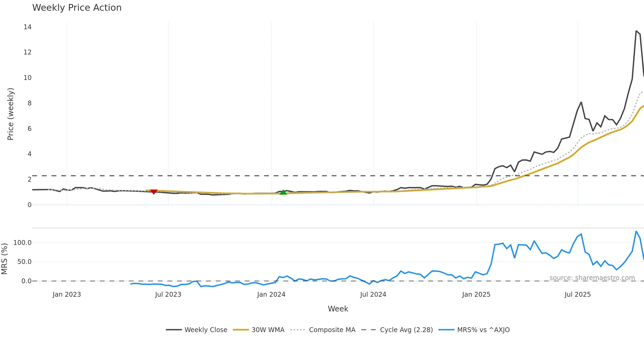Screen dimensions: 644x338
Task: Click the green up-triangle buy marker
Action: [283, 192]
